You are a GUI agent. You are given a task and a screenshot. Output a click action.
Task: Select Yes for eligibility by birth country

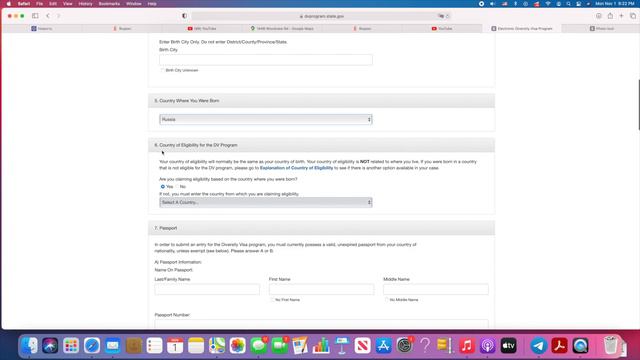pos(162,187)
